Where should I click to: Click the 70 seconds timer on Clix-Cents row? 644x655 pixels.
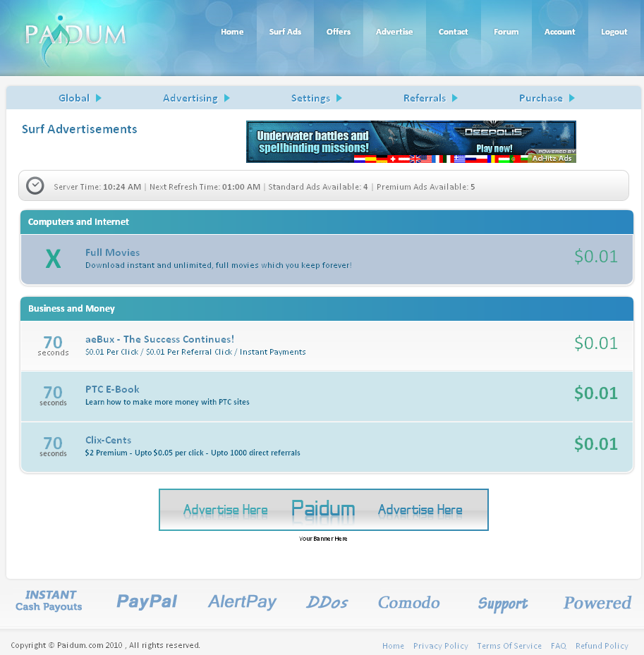pos(53,446)
